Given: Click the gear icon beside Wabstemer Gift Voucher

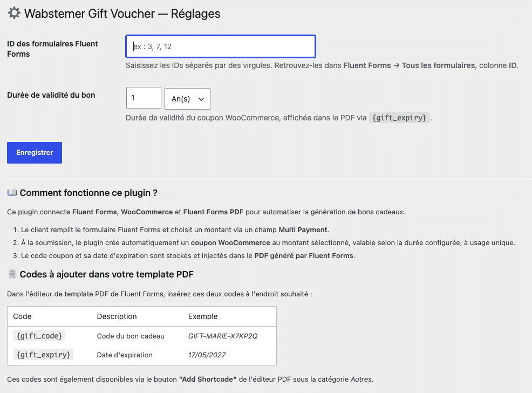Looking at the screenshot, I should tap(14, 13).
